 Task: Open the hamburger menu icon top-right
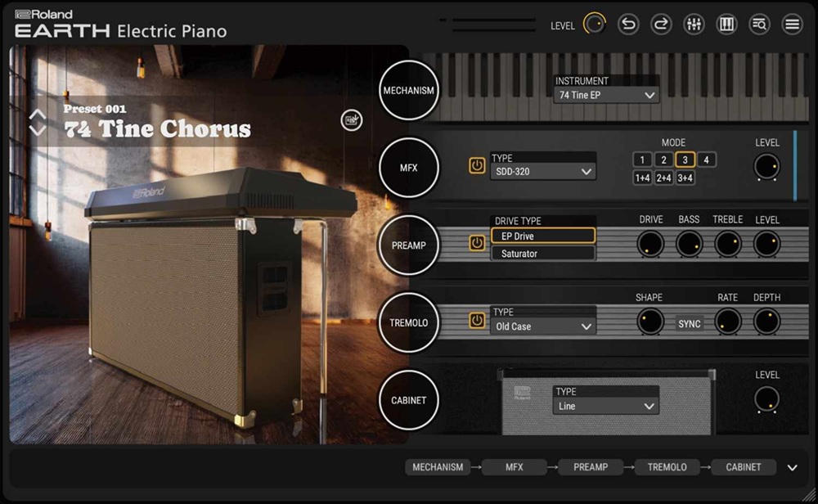pyautogui.click(x=792, y=24)
